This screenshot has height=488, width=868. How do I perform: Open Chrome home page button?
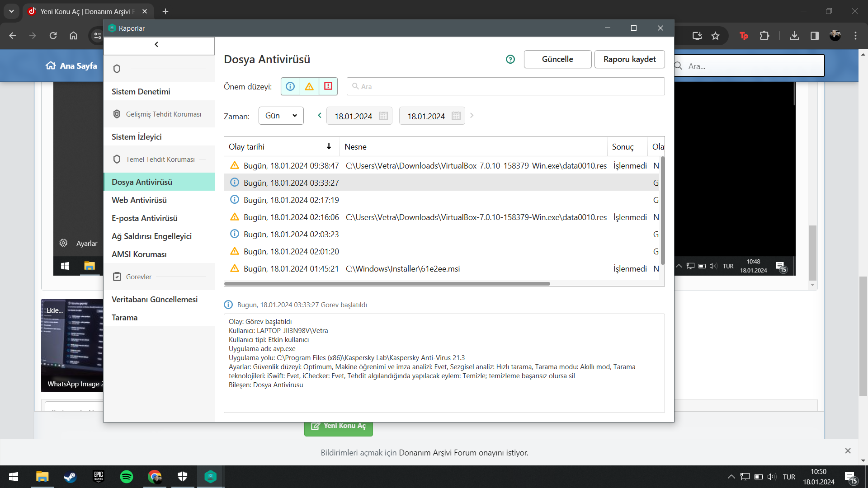pyautogui.click(x=73, y=36)
